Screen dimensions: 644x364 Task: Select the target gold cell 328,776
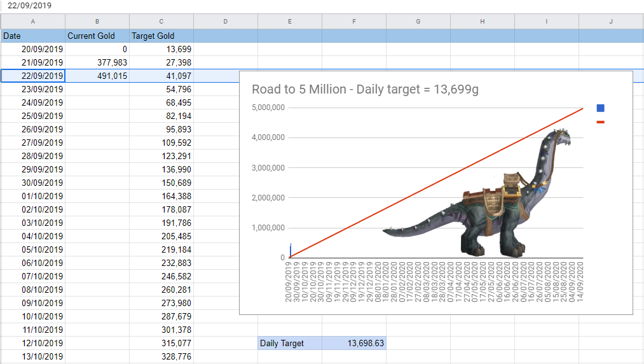click(161, 356)
